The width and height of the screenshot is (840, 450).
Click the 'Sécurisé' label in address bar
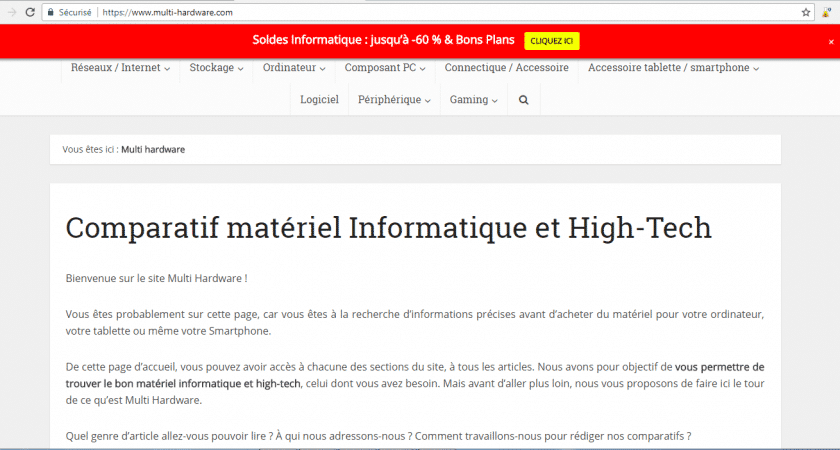pos(75,12)
